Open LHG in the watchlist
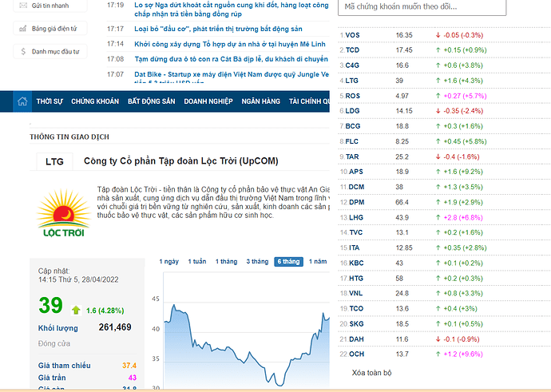Viewport: 551px width, 392px height. click(x=356, y=217)
